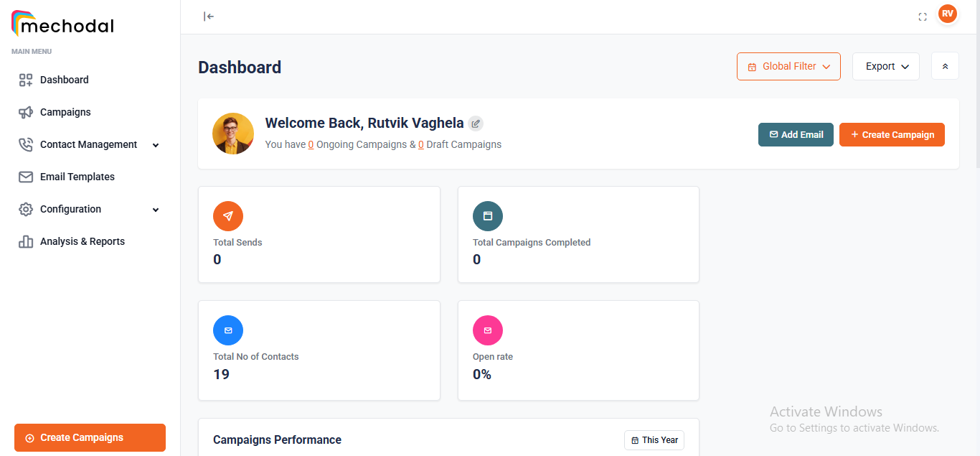Expand the Contact Management chevron
The height and width of the screenshot is (456, 980).
156,144
